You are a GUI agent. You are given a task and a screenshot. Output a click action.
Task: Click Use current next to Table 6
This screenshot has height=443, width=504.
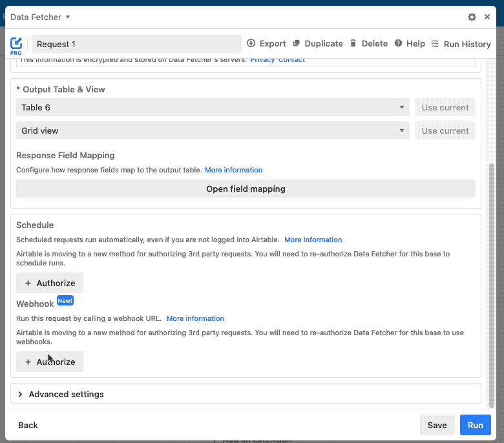pos(445,107)
